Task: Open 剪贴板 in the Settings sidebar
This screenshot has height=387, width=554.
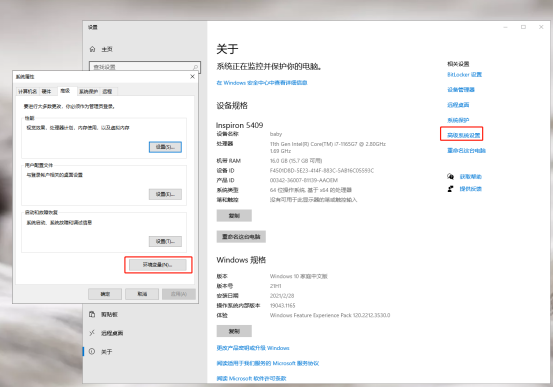Action: (x=110, y=314)
